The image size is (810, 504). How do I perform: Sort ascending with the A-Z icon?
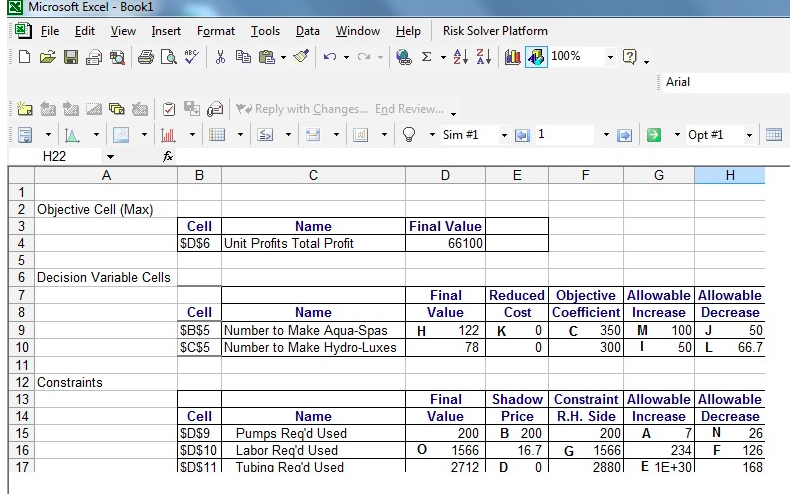(455, 57)
